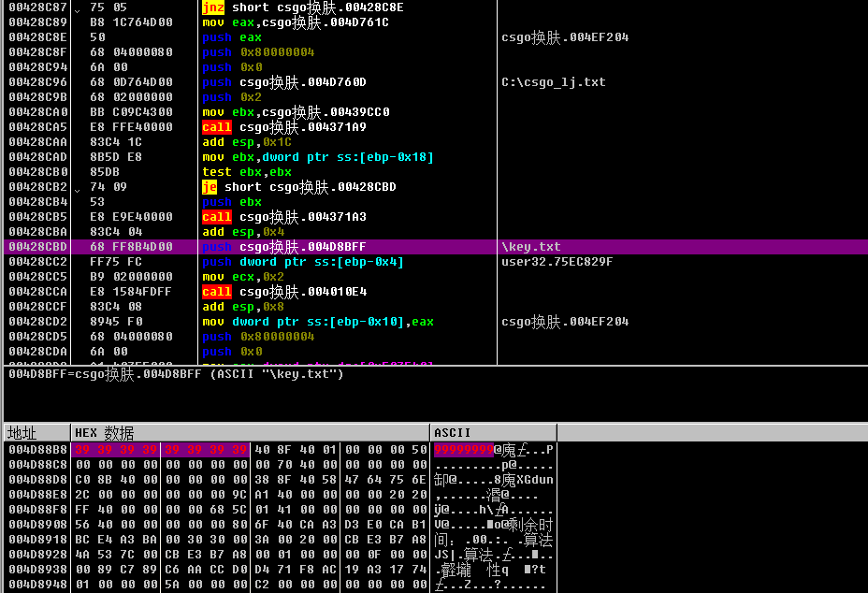Click the user32.75EC829F comment

[557, 262]
